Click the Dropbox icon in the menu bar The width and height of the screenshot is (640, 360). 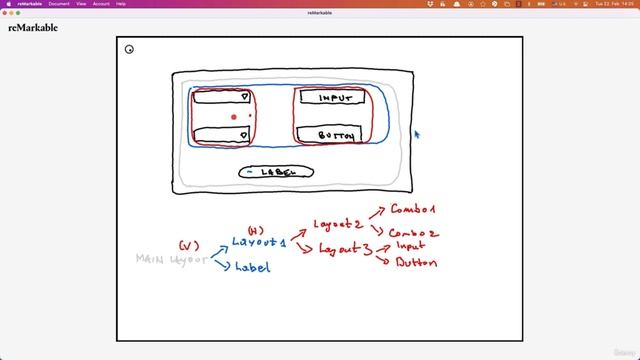pyautogui.click(x=430, y=4)
